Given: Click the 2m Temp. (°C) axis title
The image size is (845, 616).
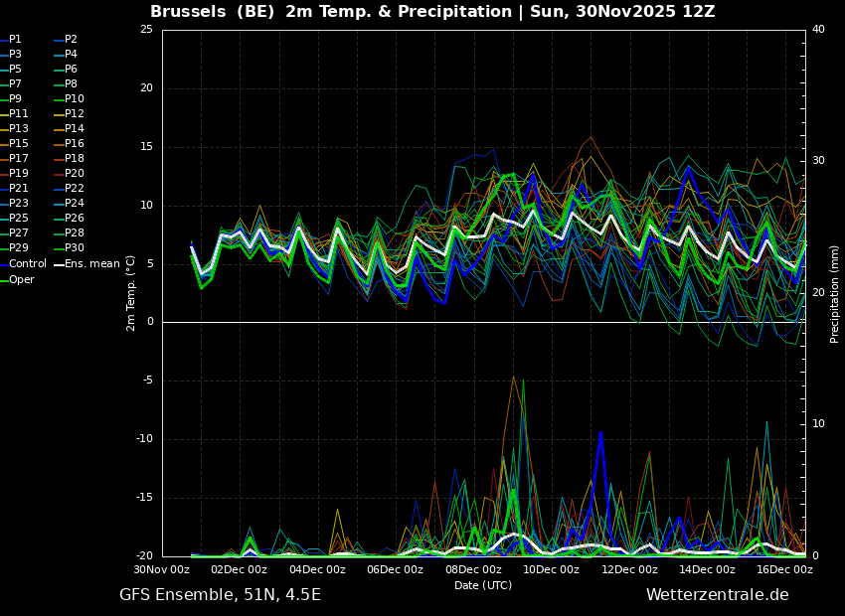Looking at the screenshot, I should (131, 293).
